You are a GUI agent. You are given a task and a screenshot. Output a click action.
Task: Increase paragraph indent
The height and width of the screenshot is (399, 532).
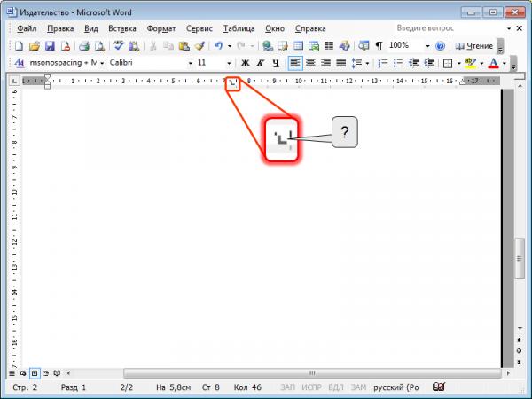click(x=429, y=63)
